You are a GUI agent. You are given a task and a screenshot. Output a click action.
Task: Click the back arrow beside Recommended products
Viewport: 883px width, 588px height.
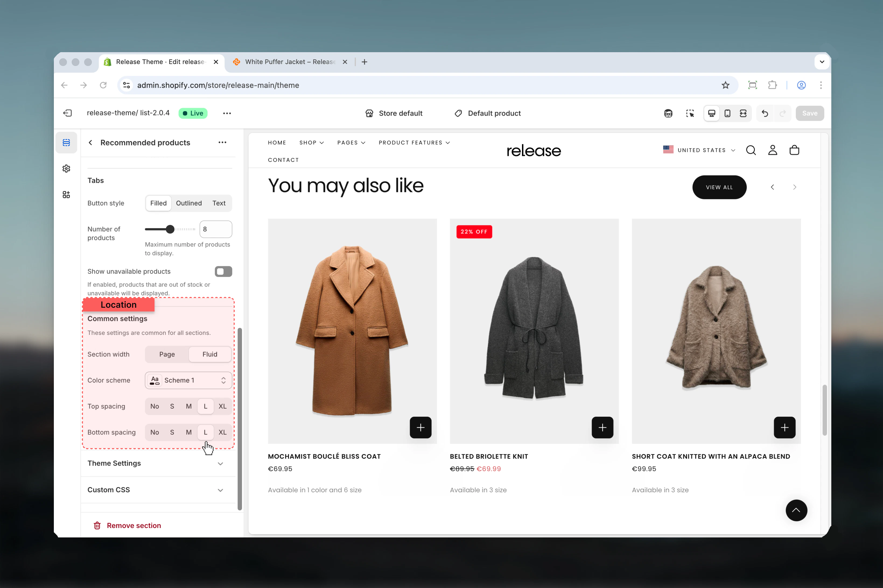[90, 143]
